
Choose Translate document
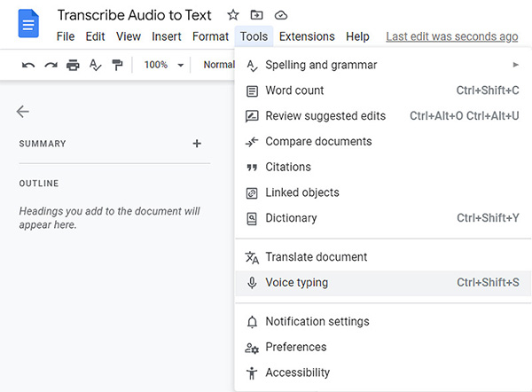point(383,257)
